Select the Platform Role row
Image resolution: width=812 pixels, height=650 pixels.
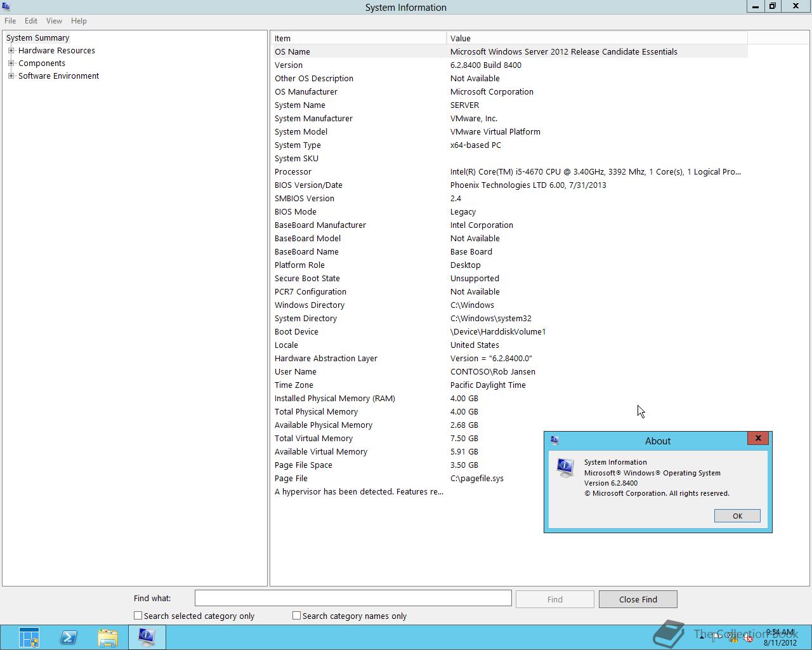click(510, 265)
